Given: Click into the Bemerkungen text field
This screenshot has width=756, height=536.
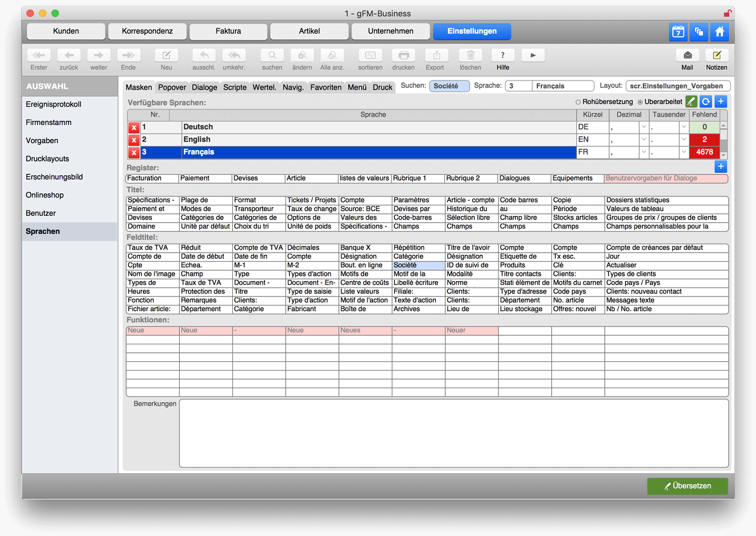Looking at the screenshot, I should pyautogui.click(x=453, y=433).
